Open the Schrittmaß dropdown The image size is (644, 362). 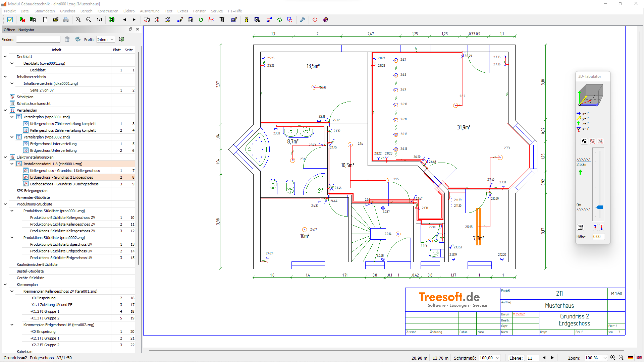pyautogui.click(x=498, y=358)
